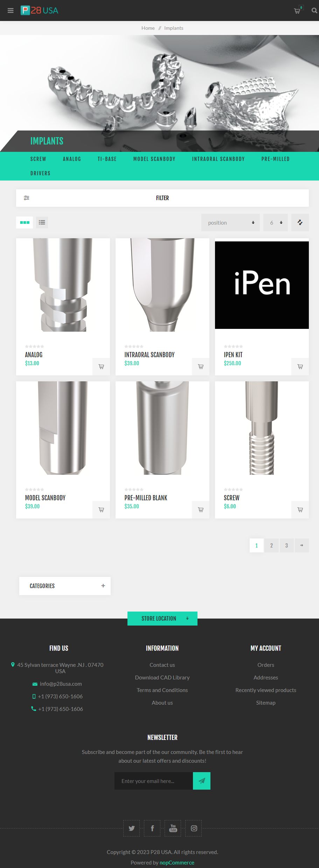This screenshot has height=868, width=319.
Task: Visit the Instagram social page
Action: pos(194,828)
